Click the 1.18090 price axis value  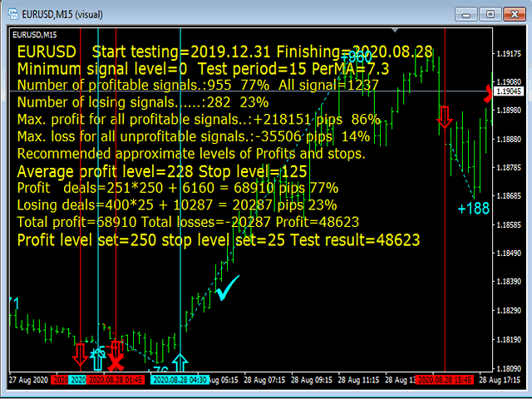coord(509,368)
